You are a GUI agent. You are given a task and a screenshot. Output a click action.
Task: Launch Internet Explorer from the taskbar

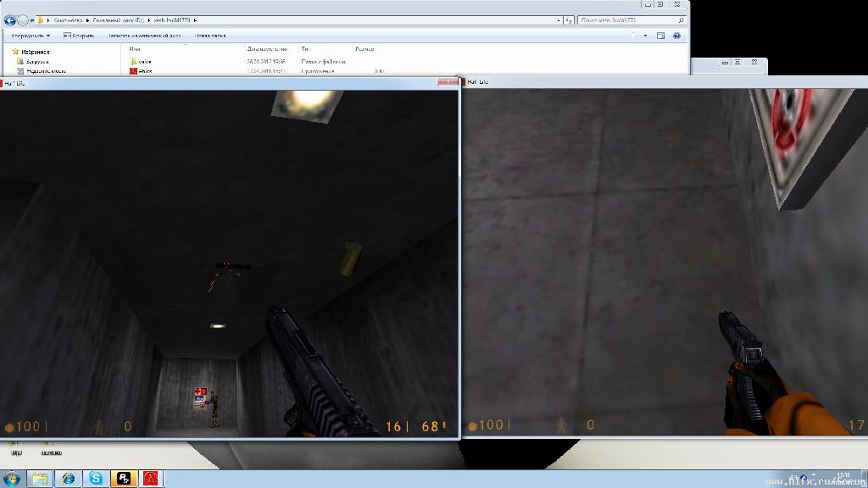68,479
